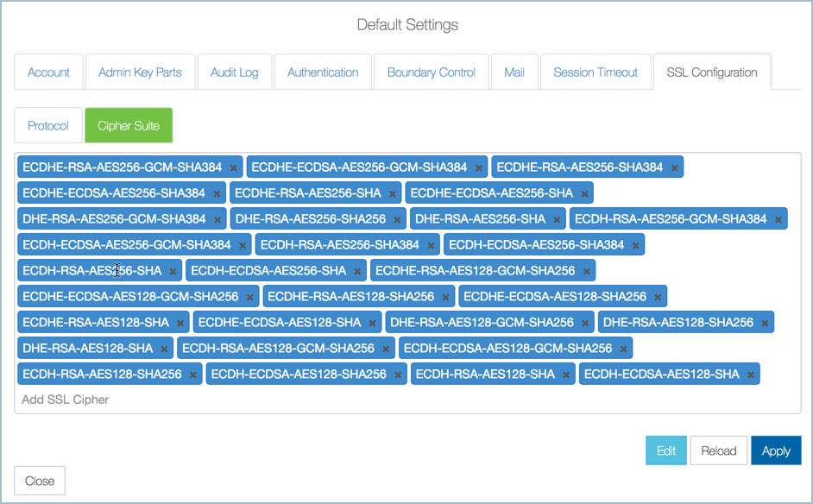
Task: Delete ECDH-ECDSA-AES256-GCM-SHA384 using its x icon
Action: (x=243, y=246)
